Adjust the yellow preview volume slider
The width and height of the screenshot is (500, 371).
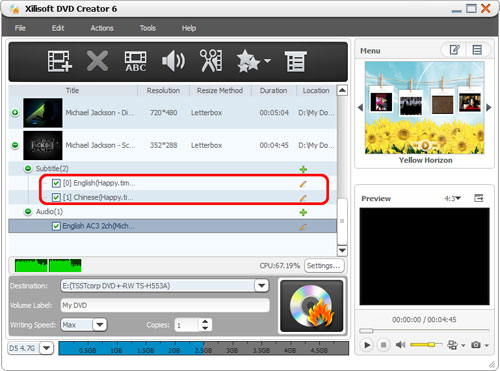425,345
